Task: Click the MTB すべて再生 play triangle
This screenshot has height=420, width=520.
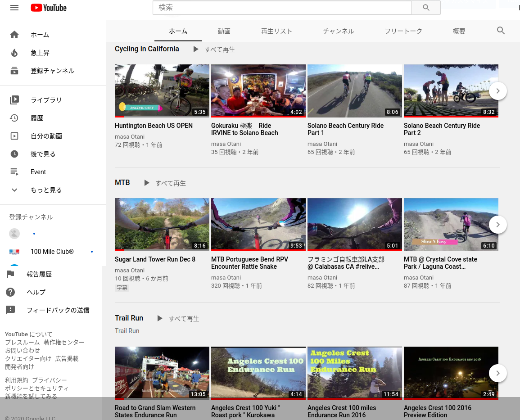Action: (x=147, y=183)
